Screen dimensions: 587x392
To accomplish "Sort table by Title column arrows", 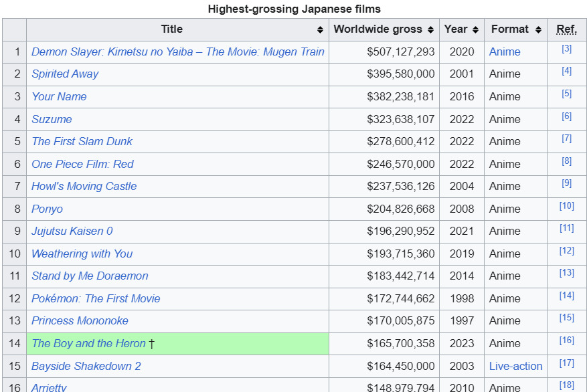I will coord(320,30).
